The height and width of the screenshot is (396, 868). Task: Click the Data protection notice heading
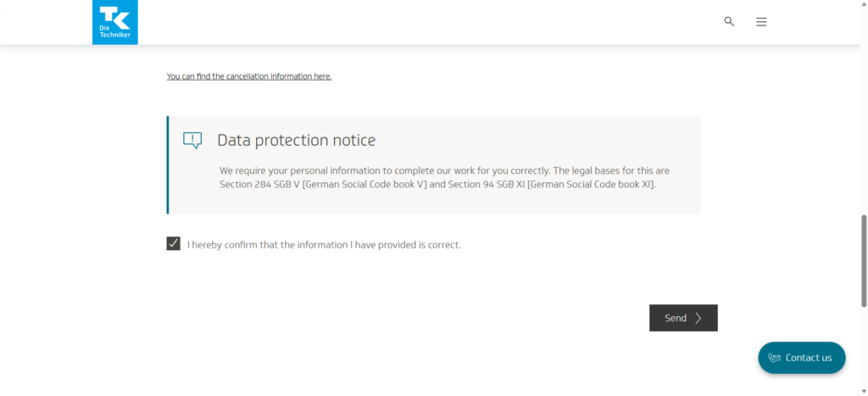296,141
